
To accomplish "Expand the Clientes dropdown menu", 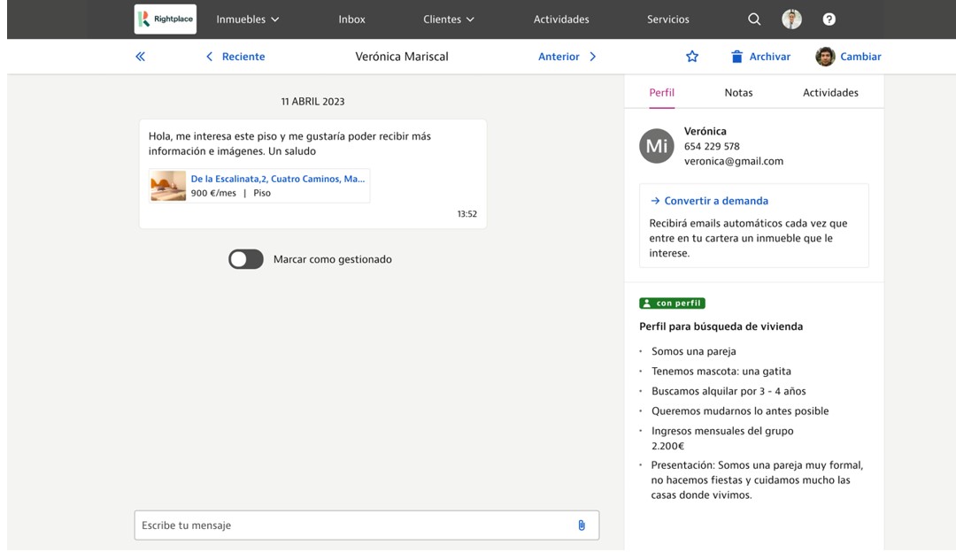I will 449,19.
